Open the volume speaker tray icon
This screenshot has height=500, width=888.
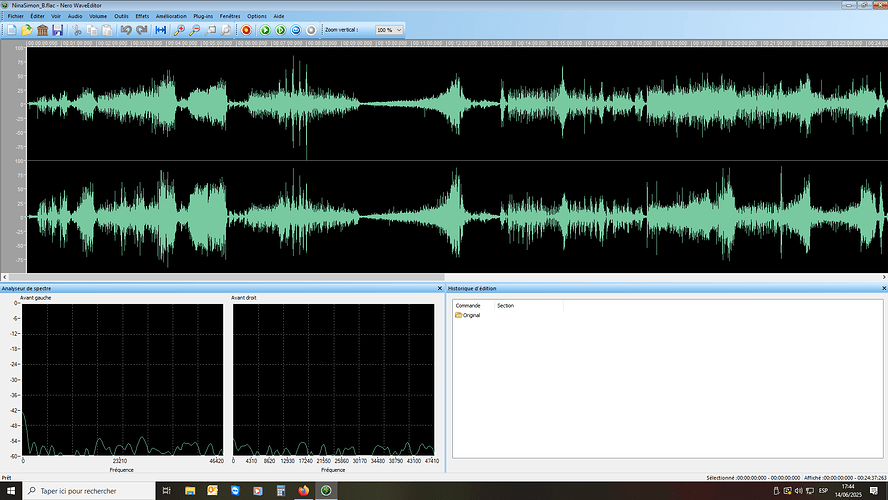(x=799, y=491)
